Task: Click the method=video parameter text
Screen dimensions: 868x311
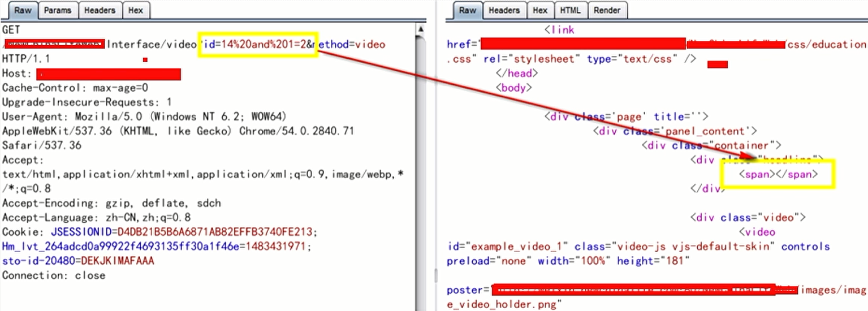Action: click(x=349, y=44)
